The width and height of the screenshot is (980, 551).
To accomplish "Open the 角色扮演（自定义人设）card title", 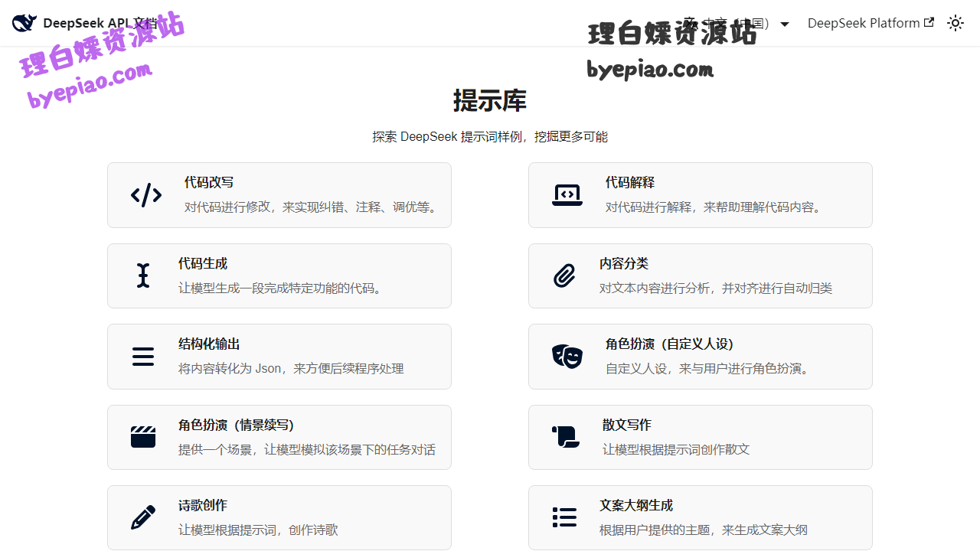I will (670, 344).
